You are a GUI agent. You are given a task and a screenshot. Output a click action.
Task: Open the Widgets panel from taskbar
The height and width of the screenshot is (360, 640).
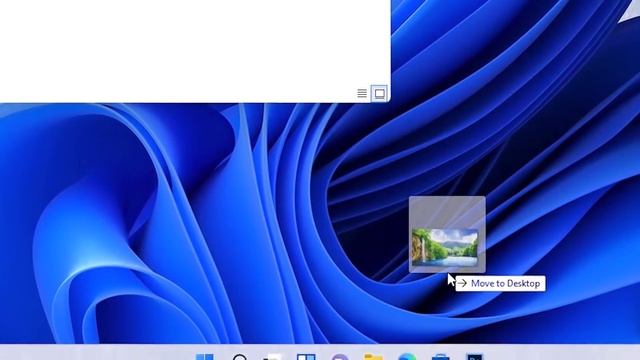[306, 357]
